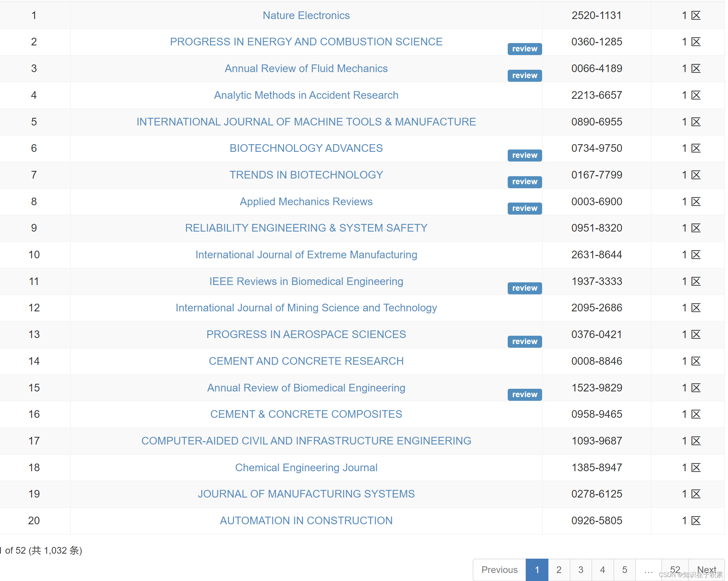The width and height of the screenshot is (728, 581).
Task: Select current page 1 in pagination
Action: coord(536,570)
